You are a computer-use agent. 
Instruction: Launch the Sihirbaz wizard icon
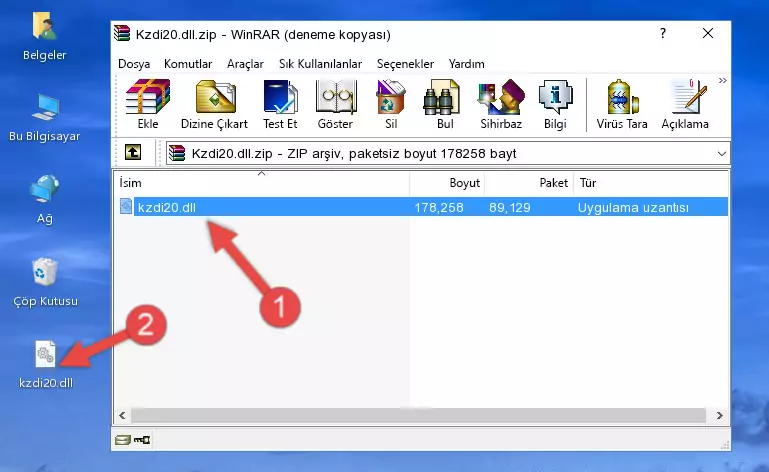(x=501, y=104)
